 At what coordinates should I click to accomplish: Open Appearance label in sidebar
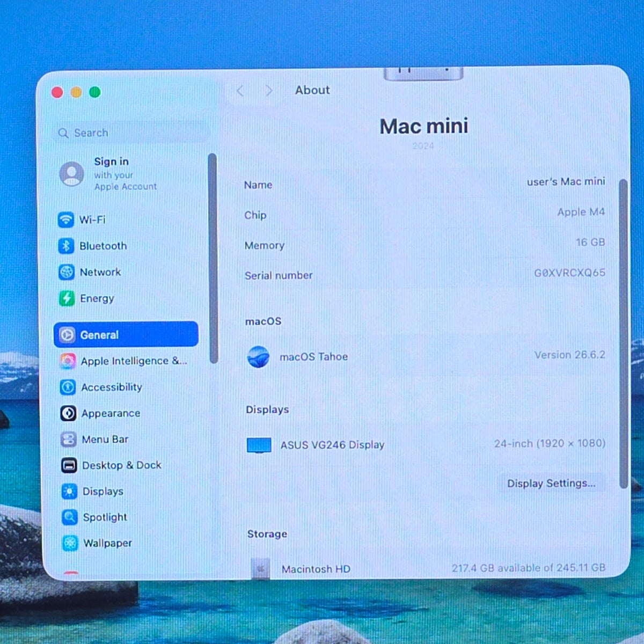pos(111,413)
